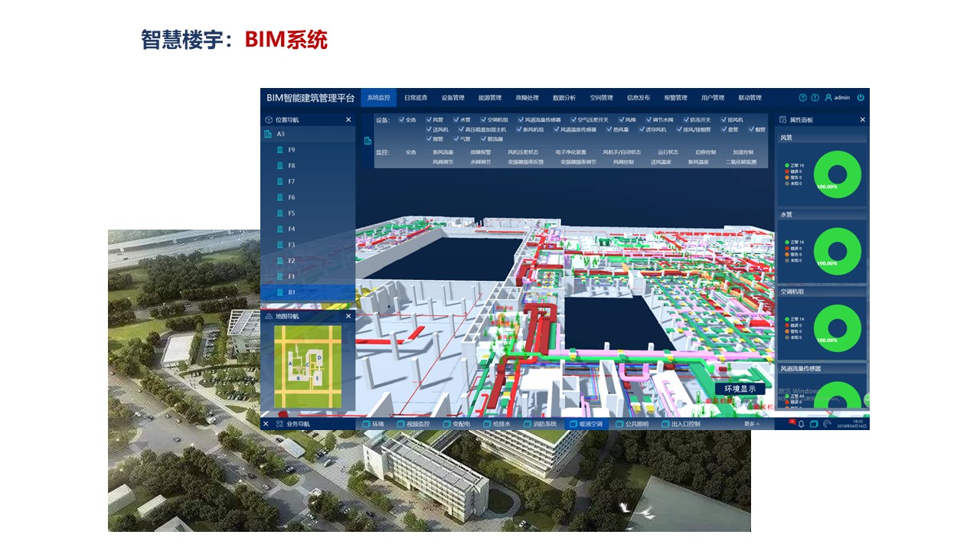The height and width of the screenshot is (551, 980).
Task: Toggle the 风管 device checkbox
Action: [x=429, y=120]
